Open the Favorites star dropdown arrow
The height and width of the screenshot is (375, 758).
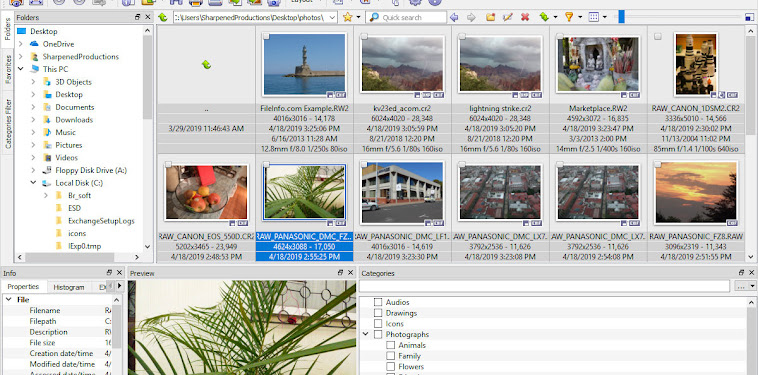[x=358, y=17]
